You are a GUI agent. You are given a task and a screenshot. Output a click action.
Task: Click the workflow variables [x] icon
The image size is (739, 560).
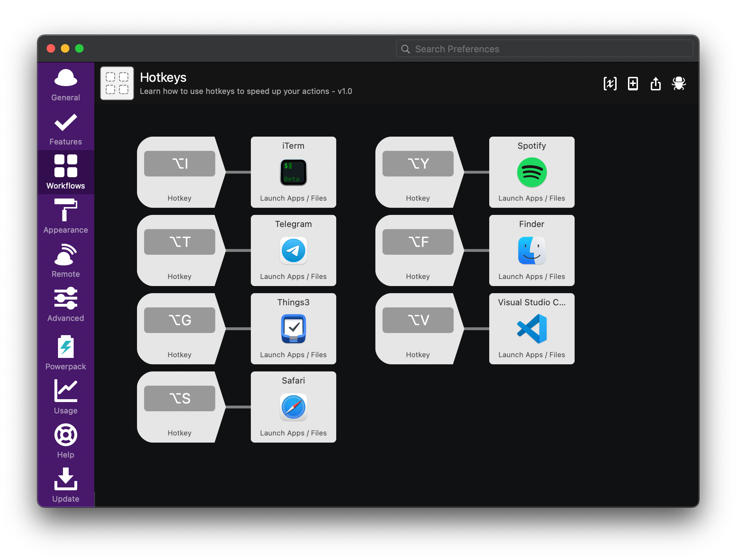pyautogui.click(x=610, y=84)
